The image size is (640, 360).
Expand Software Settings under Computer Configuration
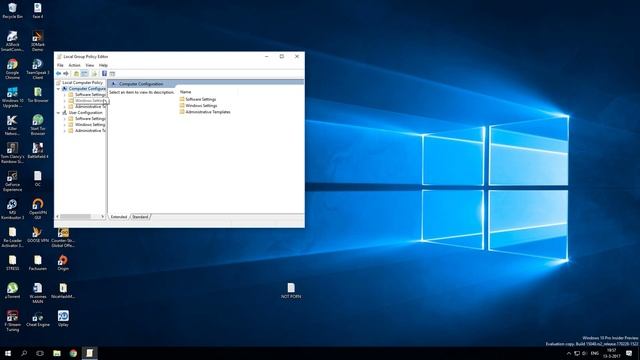(64, 95)
